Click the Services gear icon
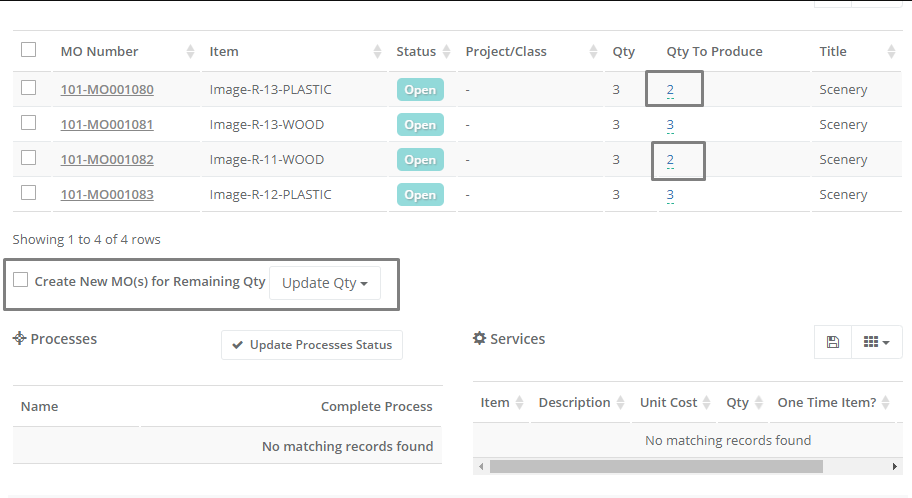This screenshot has height=498, width=912. [x=479, y=338]
